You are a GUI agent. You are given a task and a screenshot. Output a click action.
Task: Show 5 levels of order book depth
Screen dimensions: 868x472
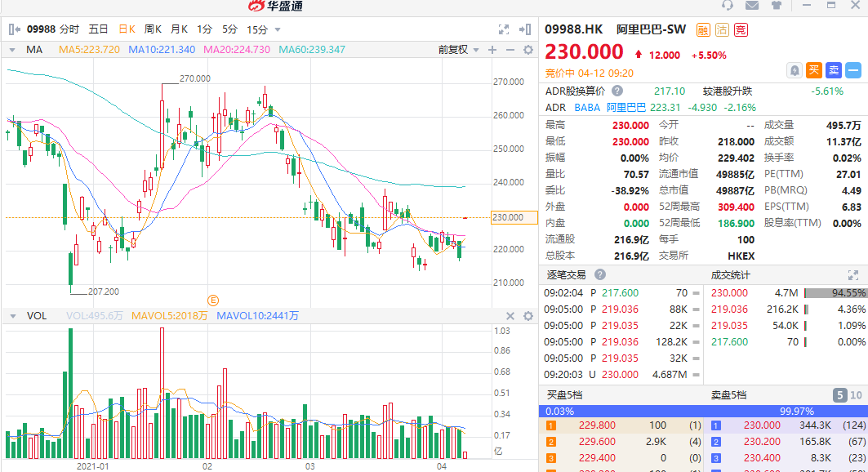tap(839, 395)
